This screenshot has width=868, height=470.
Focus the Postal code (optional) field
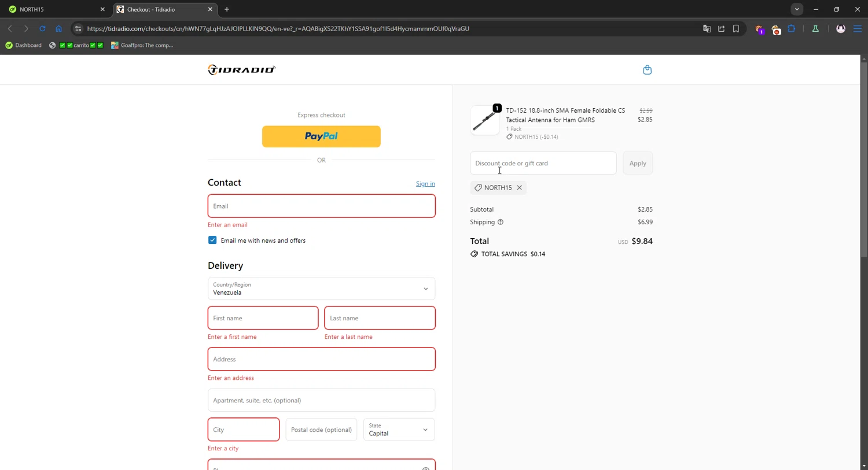[321, 430]
